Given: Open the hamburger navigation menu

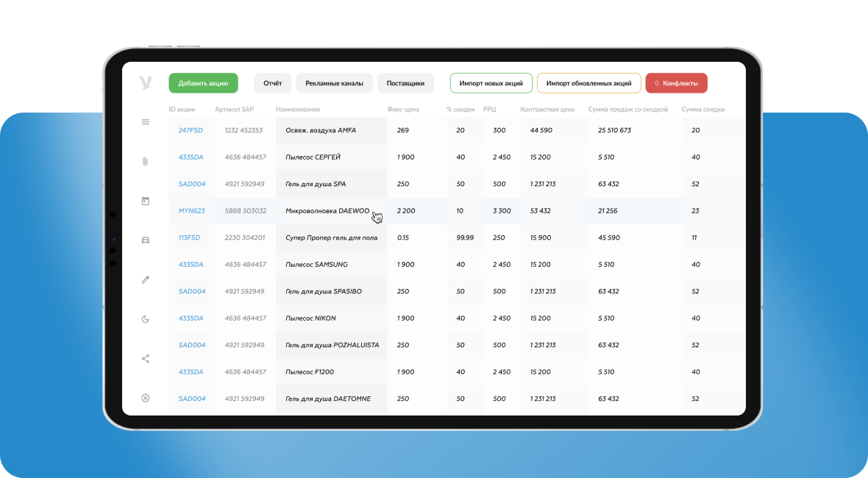Looking at the screenshot, I should [145, 122].
